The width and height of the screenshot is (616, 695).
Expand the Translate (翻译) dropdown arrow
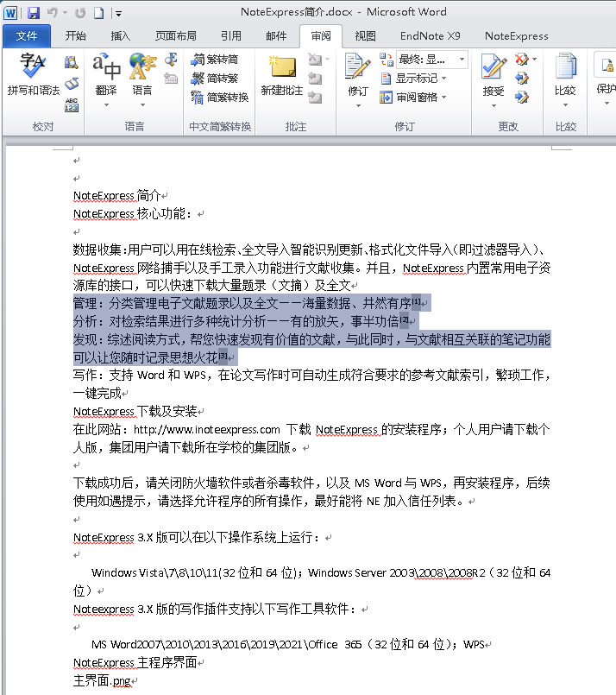pos(106,105)
